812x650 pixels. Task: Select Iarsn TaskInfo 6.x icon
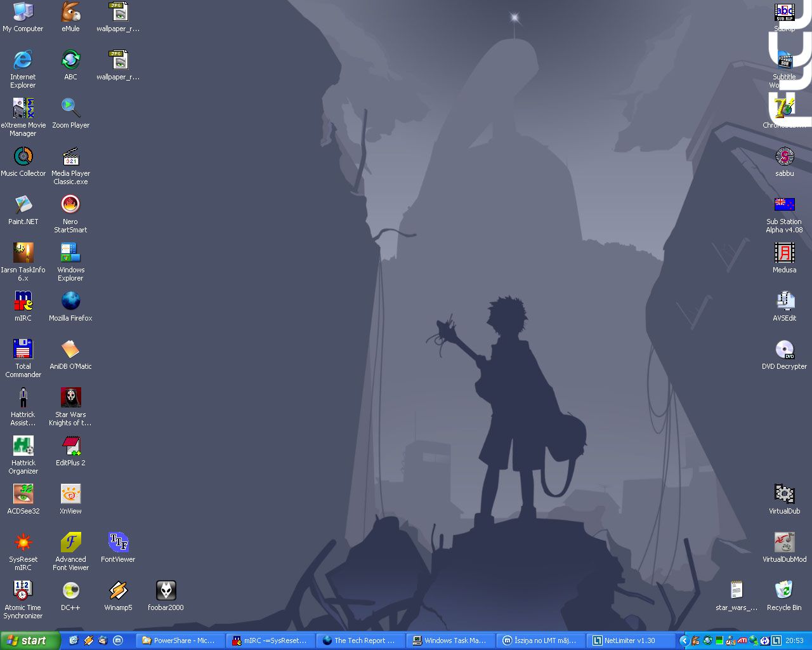coord(23,263)
